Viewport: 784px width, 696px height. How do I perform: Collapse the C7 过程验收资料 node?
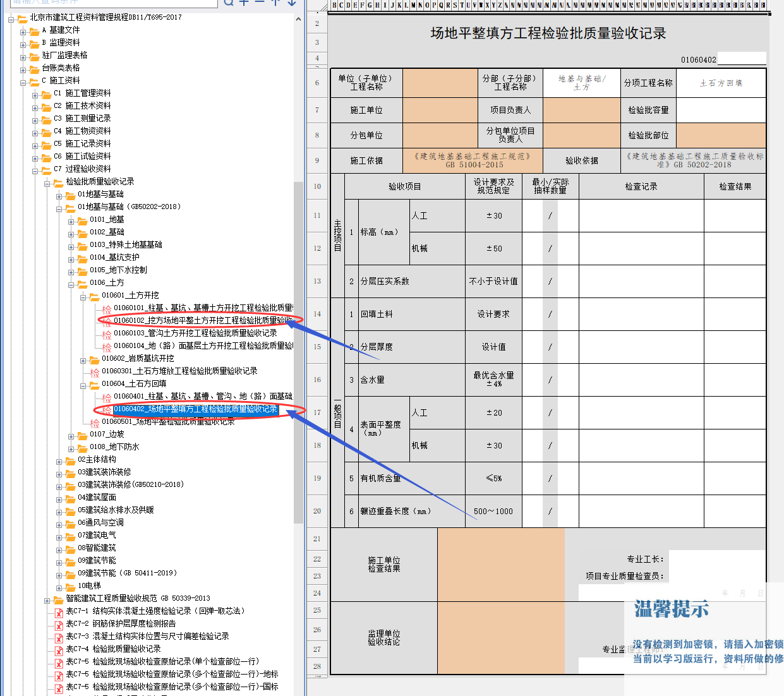click(x=35, y=171)
